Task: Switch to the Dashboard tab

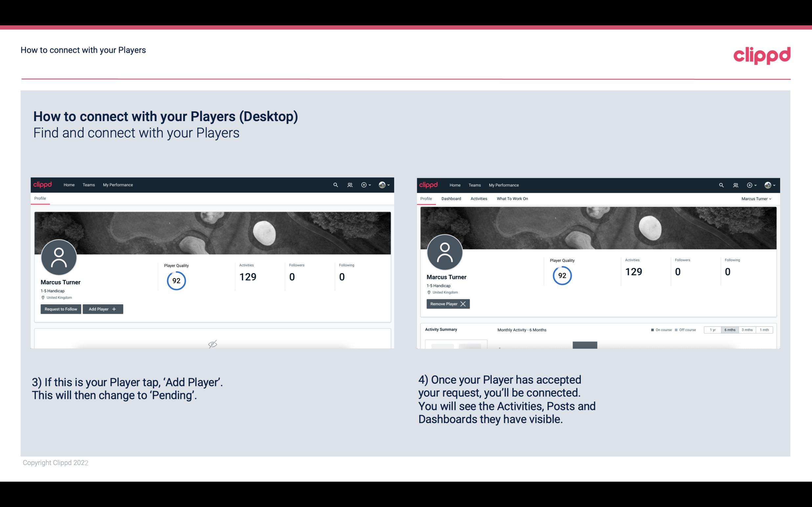Action: (451, 198)
